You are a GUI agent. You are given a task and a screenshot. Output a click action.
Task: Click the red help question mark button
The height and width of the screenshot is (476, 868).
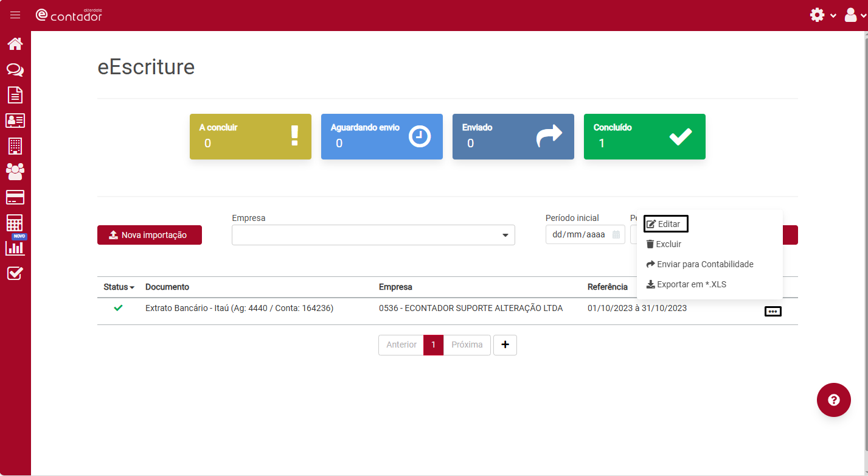click(x=833, y=400)
